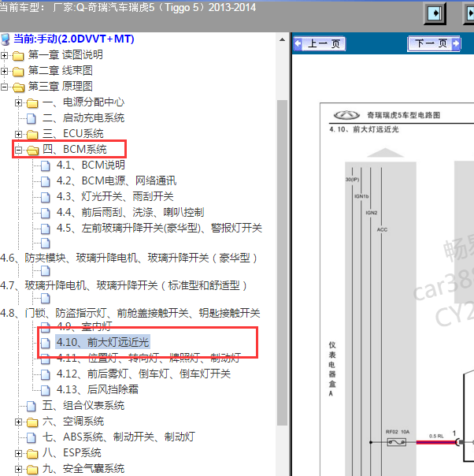
Task: Click open folder icon of 第三章 原理图
Action: (x=18, y=87)
